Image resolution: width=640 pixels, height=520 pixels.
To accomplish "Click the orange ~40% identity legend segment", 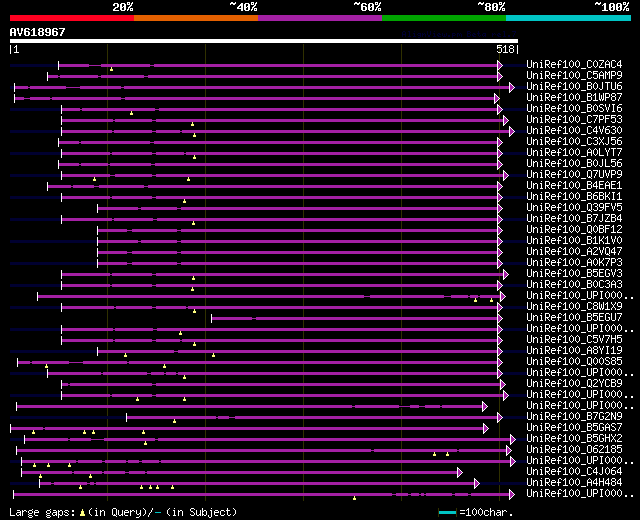I will [x=196, y=18].
